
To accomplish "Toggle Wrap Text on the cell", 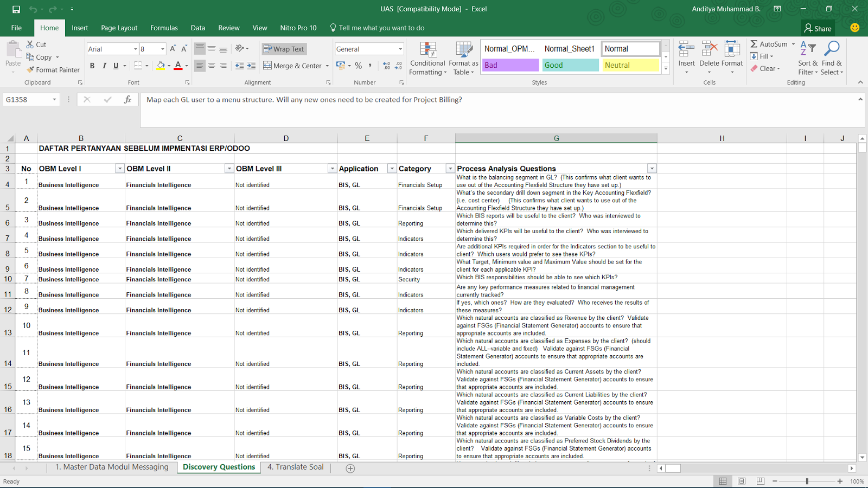I will click(x=284, y=49).
